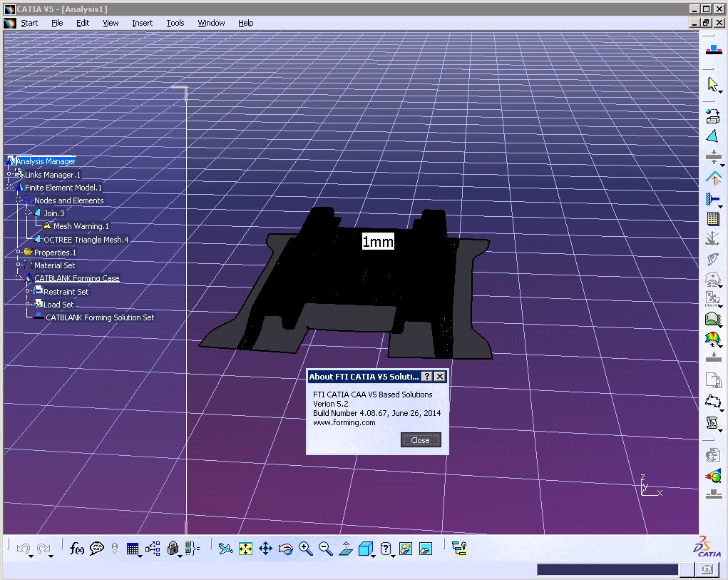Image resolution: width=728 pixels, height=580 pixels.
Task: Open dropdown arrow beside Isometric View cube
Action: (x=374, y=556)
